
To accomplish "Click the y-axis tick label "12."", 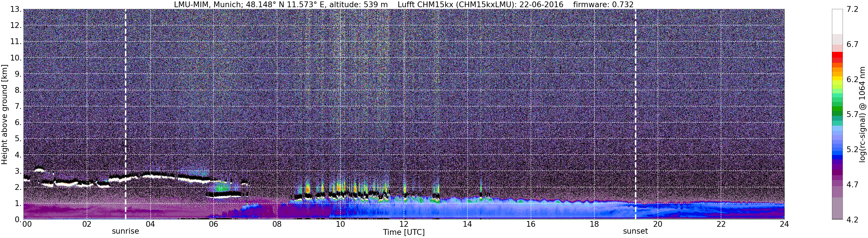I will tap(16, 25).
